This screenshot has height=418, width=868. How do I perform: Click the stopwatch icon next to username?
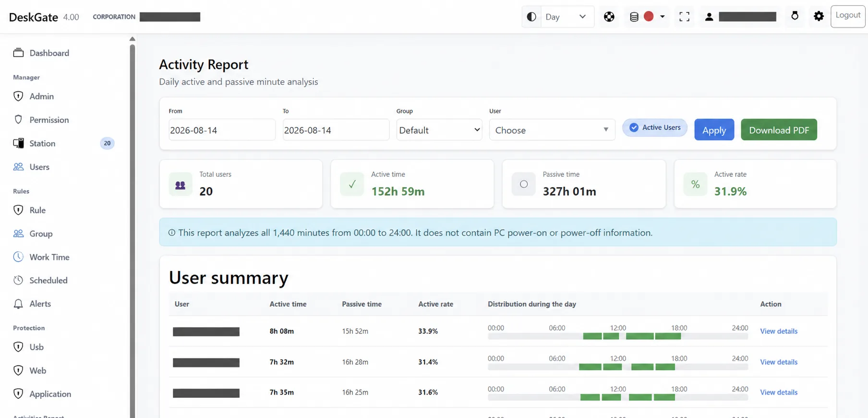[x=795, y=16]
